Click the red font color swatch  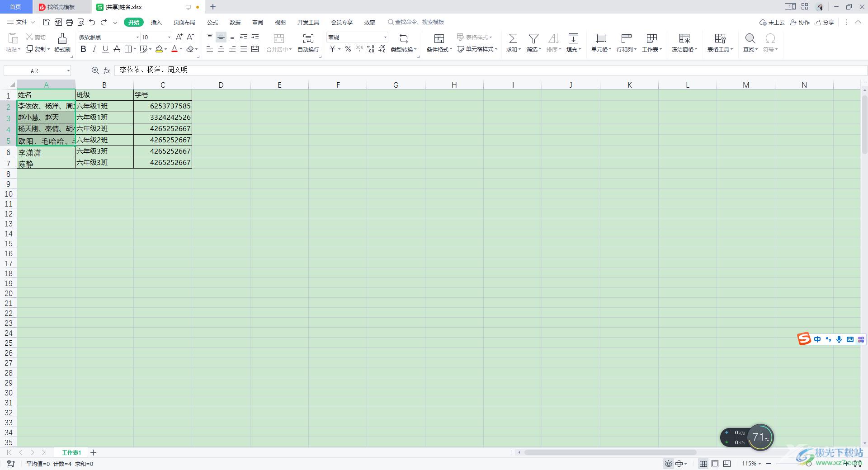tap(175, 49)
